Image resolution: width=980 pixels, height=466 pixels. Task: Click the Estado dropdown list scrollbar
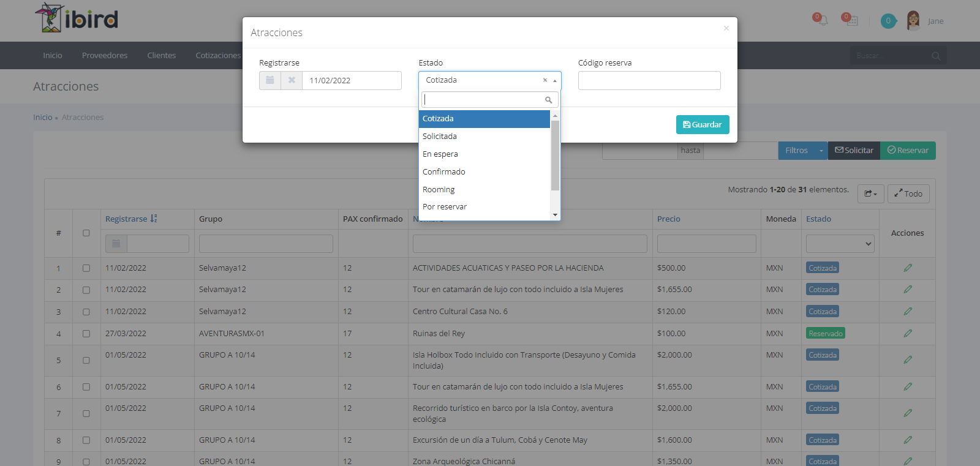555,156
